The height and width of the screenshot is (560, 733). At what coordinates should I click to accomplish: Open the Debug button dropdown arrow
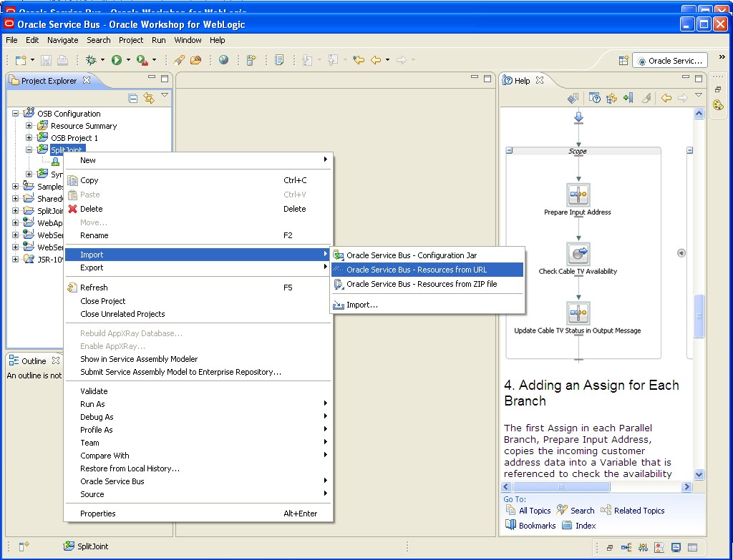click(102, 60)
